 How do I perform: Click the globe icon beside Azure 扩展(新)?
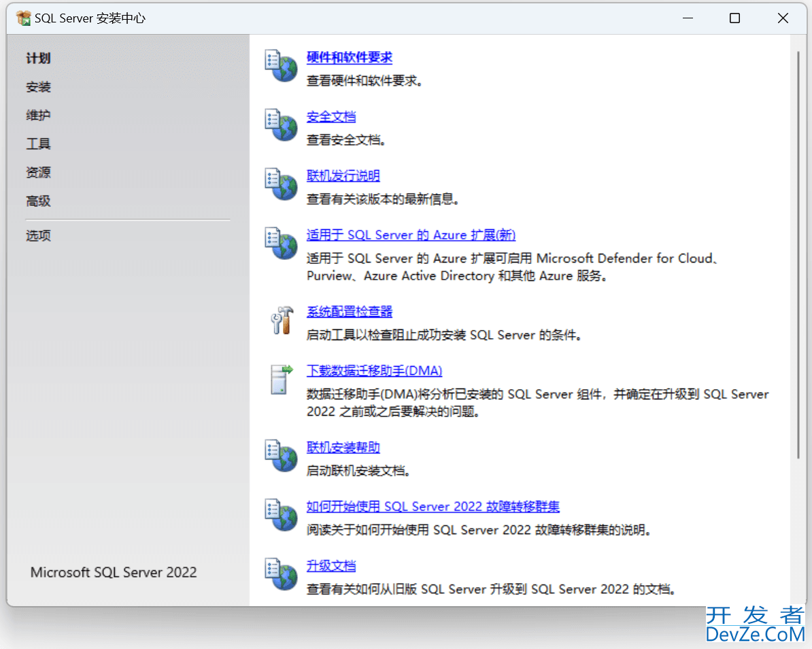(x=281, y=243)
